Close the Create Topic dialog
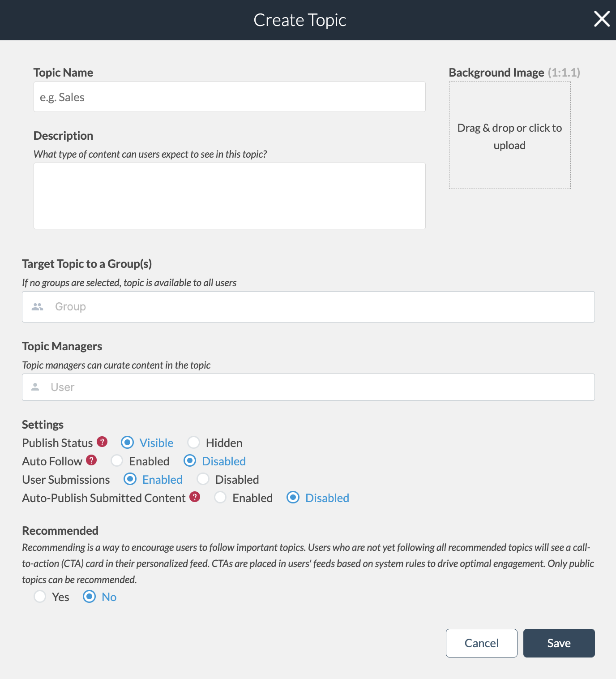Viewport: 616px width, 679px height. (x=602, y=19)
